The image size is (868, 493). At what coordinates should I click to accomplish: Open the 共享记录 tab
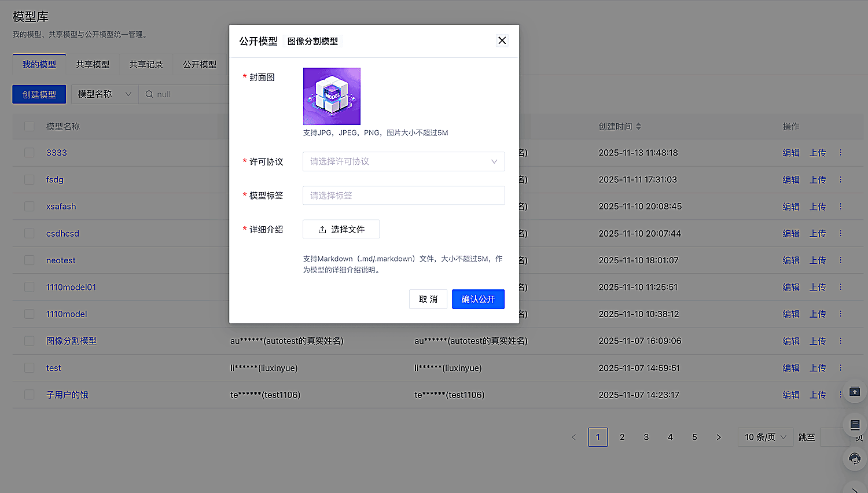click(x=146, y=64)
